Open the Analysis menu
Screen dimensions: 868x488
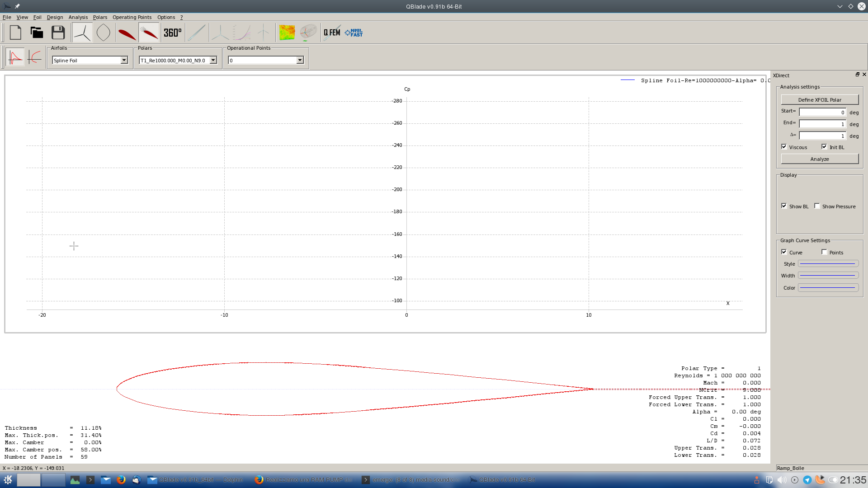pyautogui.click(x=78, y=17)
